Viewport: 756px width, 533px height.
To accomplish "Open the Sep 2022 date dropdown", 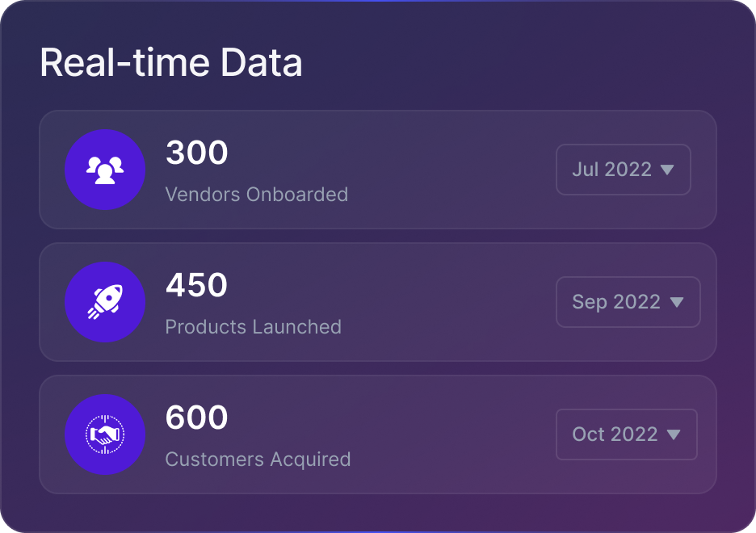I will (628, 302).
